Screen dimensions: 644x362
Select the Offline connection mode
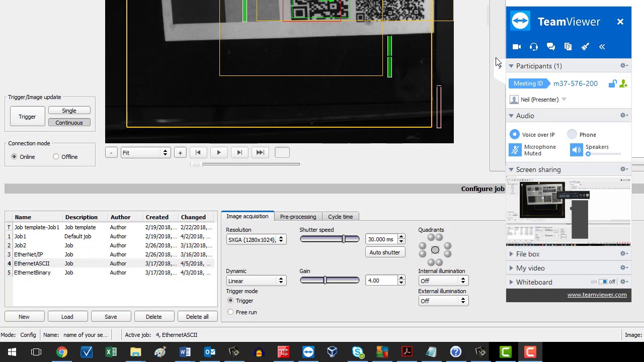tap(56, 157)
